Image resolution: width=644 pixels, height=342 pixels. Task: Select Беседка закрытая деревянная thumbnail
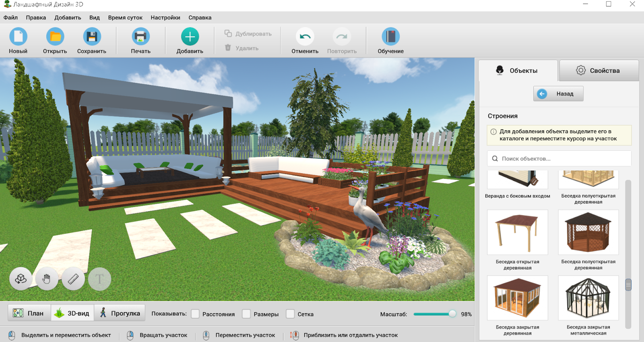518,298
